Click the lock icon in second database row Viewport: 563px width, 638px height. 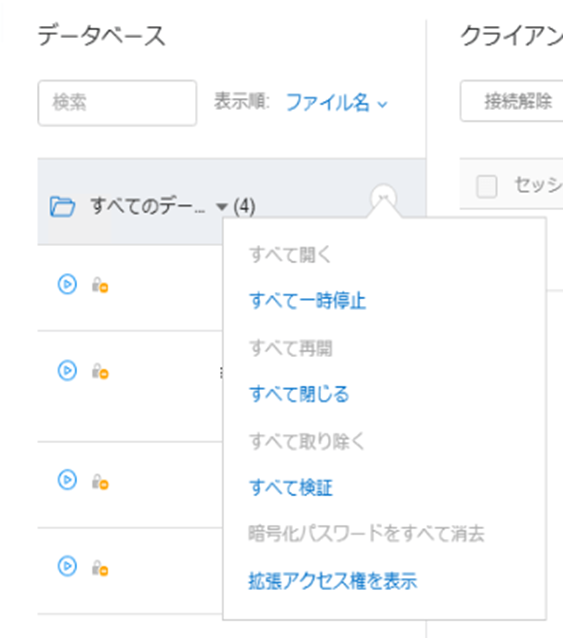(100, 371)
